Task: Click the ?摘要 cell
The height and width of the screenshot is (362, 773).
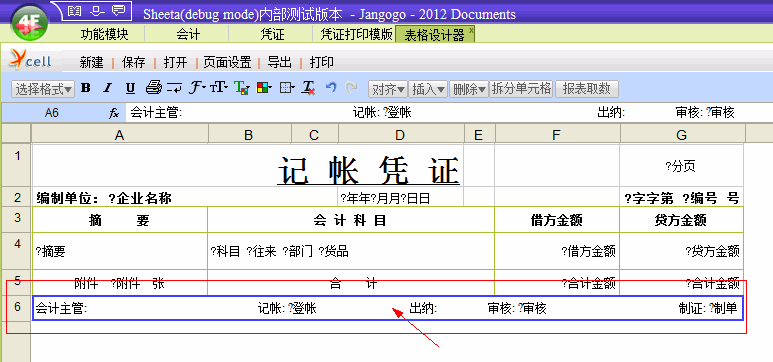Action: 120,251
